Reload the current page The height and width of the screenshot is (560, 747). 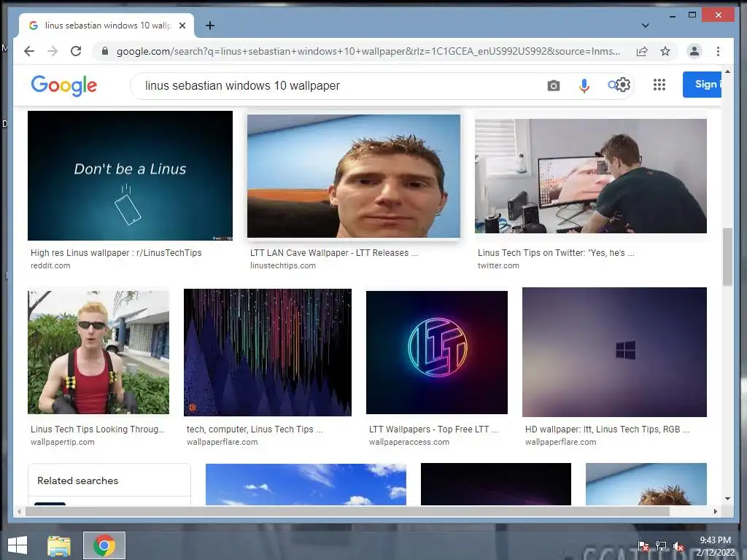tap(76, 51)
